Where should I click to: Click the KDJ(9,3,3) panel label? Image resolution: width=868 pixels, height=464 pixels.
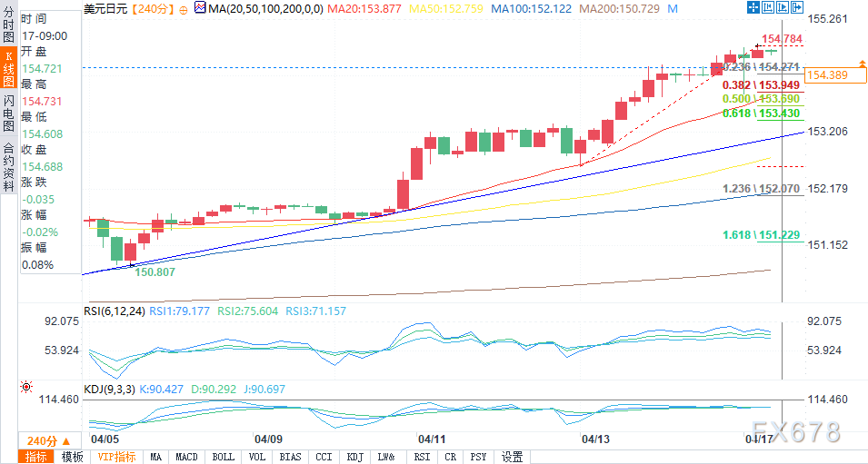point(109,390)
